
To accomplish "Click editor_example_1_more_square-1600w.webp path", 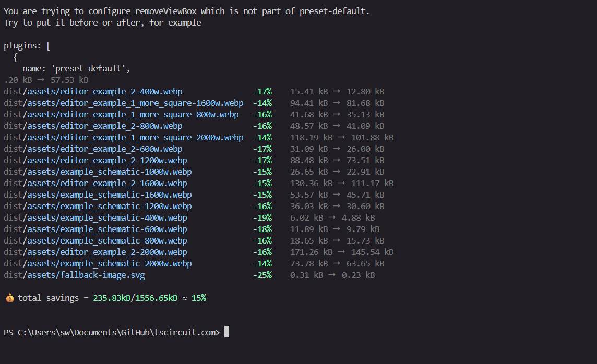I will pyautogui.click(x=123, y=103).
